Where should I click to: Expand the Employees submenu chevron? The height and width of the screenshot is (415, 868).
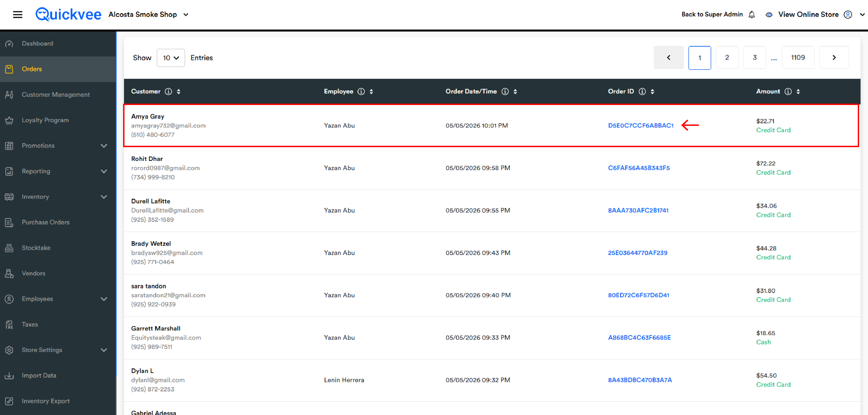(x=104, y=299)
